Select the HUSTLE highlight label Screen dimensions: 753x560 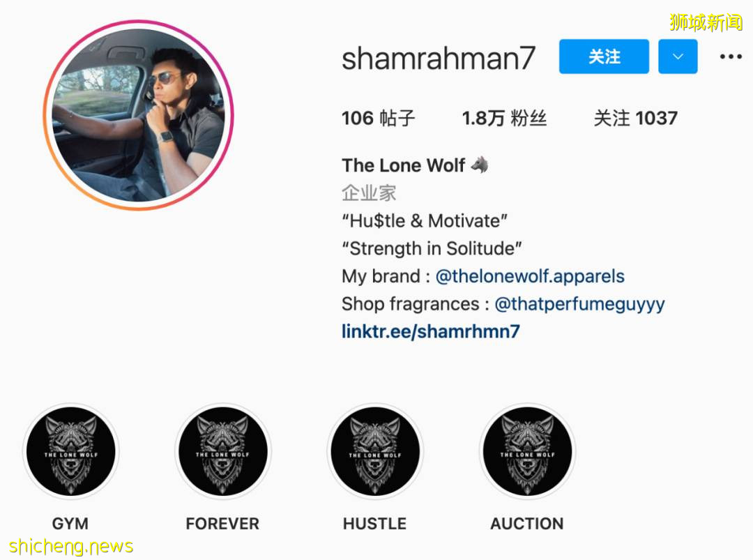point(375,524)
